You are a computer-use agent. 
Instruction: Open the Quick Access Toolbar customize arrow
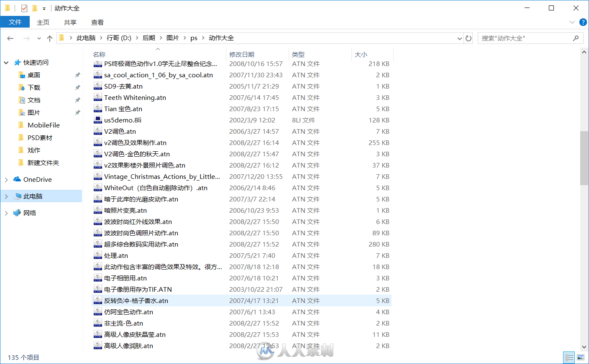(x=44, y=8)
